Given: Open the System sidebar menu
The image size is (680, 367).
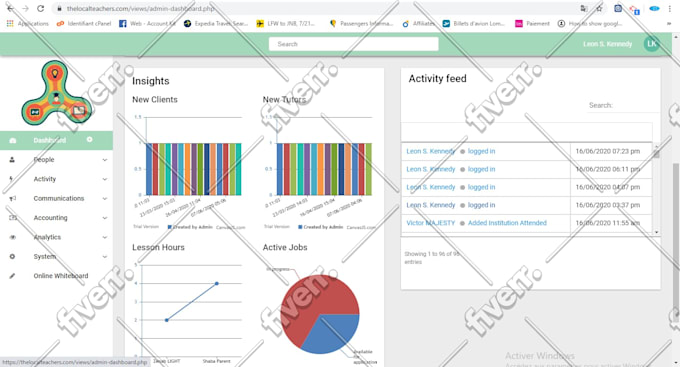Looking at the screenshot, I should 56,256.
